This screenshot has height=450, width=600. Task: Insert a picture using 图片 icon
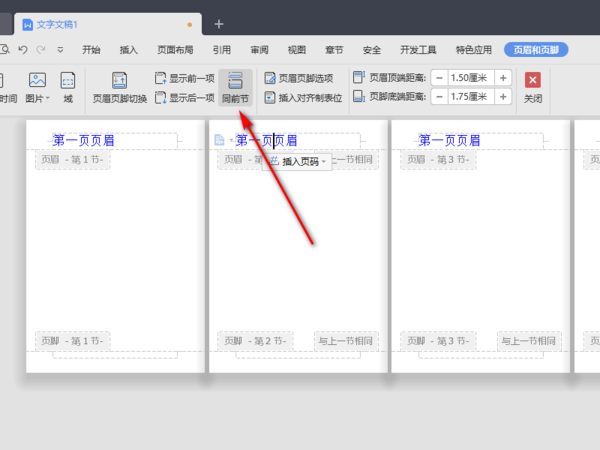coord(37,80)
